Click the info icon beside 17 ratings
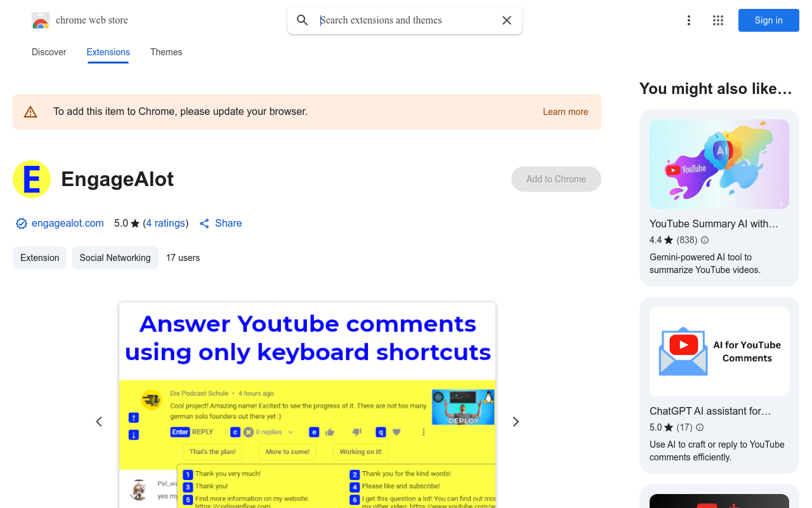 700,427
